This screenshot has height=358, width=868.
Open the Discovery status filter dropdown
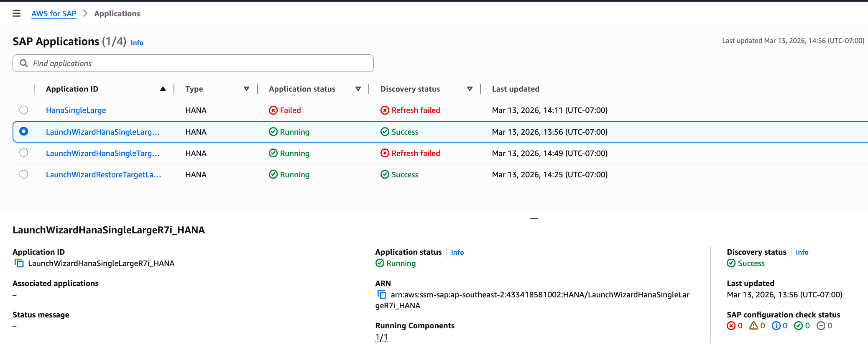tap(470, 89)
